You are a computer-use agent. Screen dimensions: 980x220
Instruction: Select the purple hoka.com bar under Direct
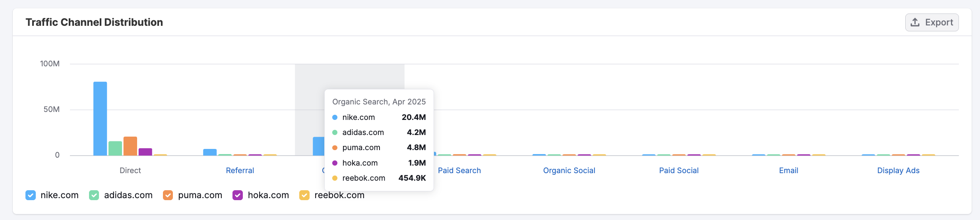145,152
